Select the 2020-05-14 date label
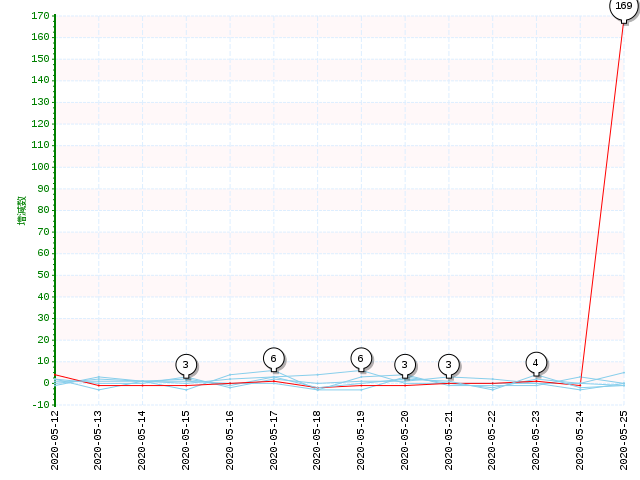640x480 pixels. pyautogui.click(x=142, y=440)
